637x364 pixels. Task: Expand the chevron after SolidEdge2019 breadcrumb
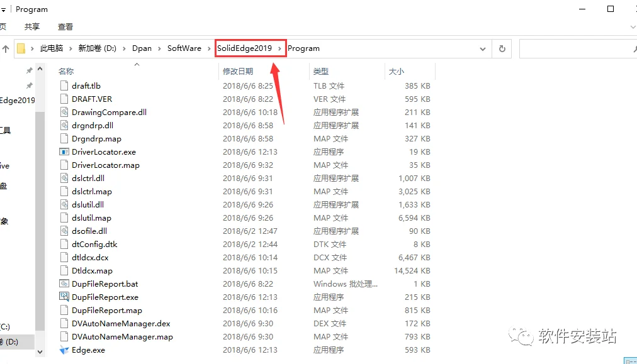[x=279, y=48]
